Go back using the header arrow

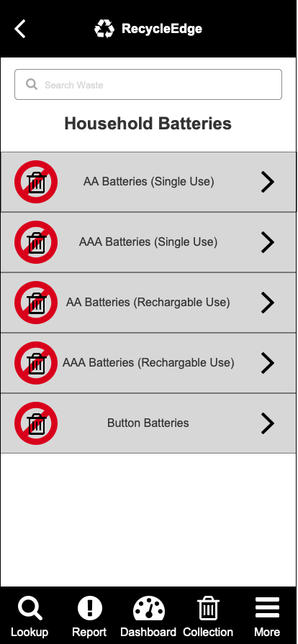point(19,29)
